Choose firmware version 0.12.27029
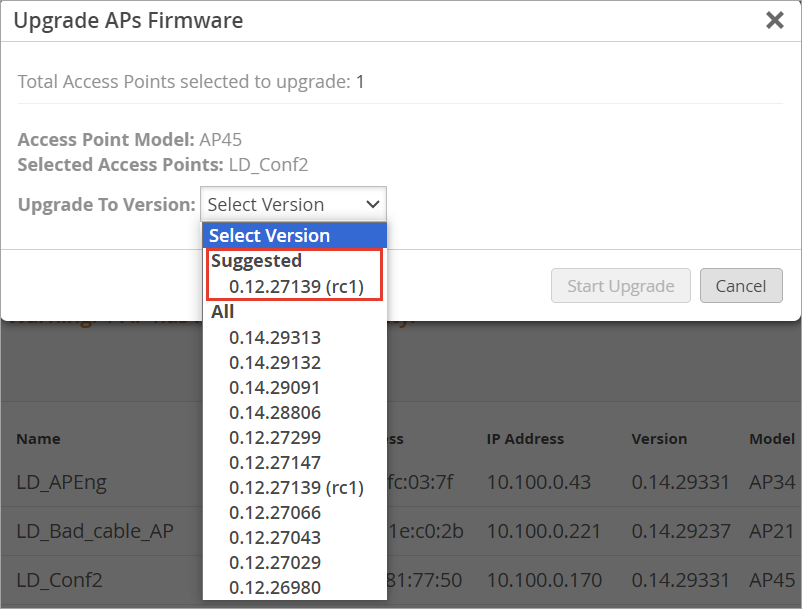 [x=275, y=562]
